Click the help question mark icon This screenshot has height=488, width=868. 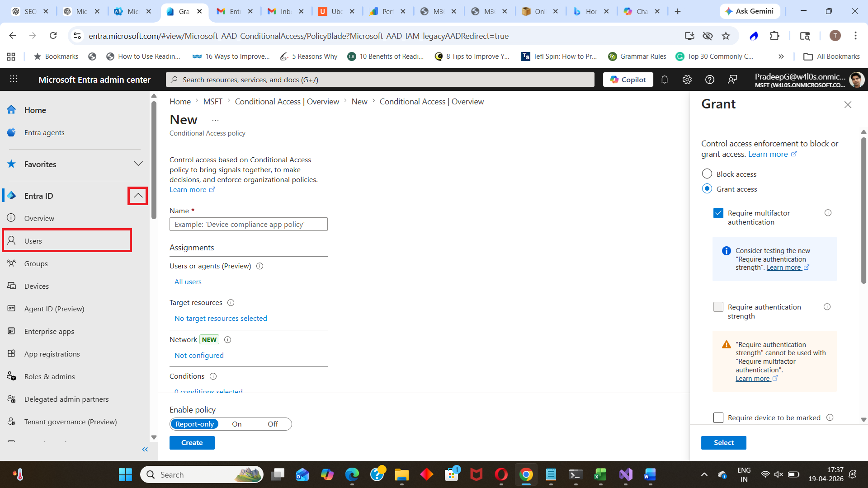coord(709,80)
